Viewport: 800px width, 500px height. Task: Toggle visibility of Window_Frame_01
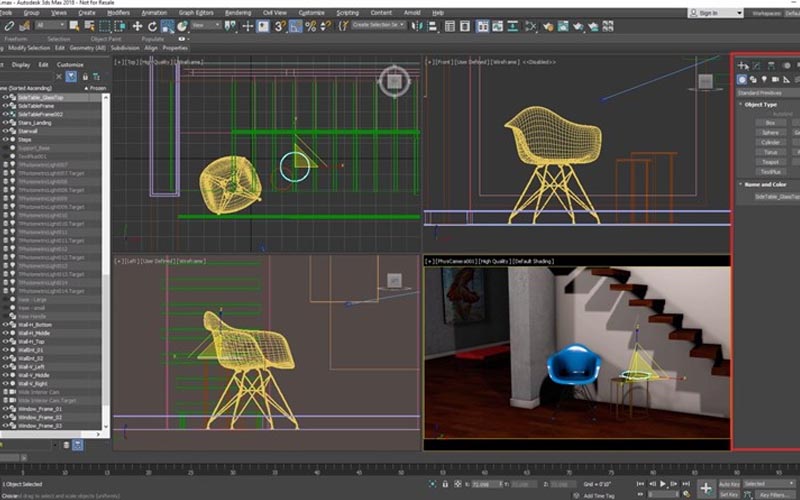[x=6, y=409]
